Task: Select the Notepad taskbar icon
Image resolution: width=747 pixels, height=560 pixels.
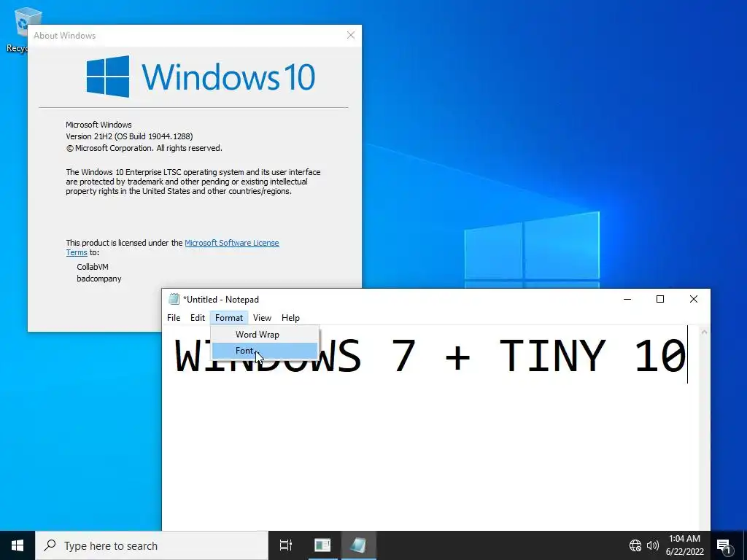Action: [x=359, y=545]
